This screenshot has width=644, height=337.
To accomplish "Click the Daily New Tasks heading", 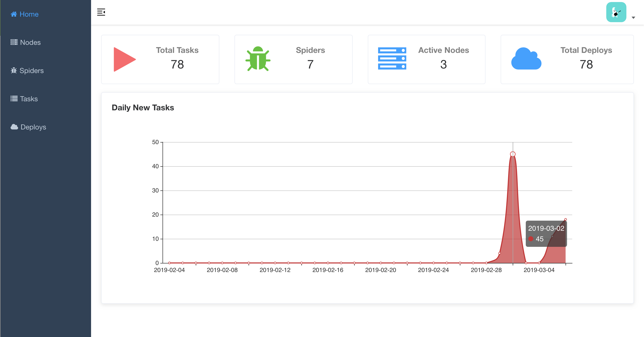I will (143, 108).
